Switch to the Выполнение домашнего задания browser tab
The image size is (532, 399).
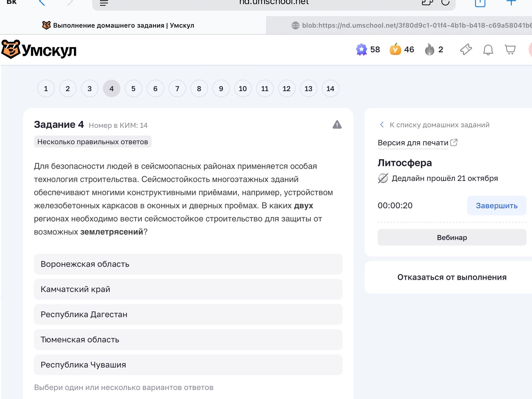[133, 25]
